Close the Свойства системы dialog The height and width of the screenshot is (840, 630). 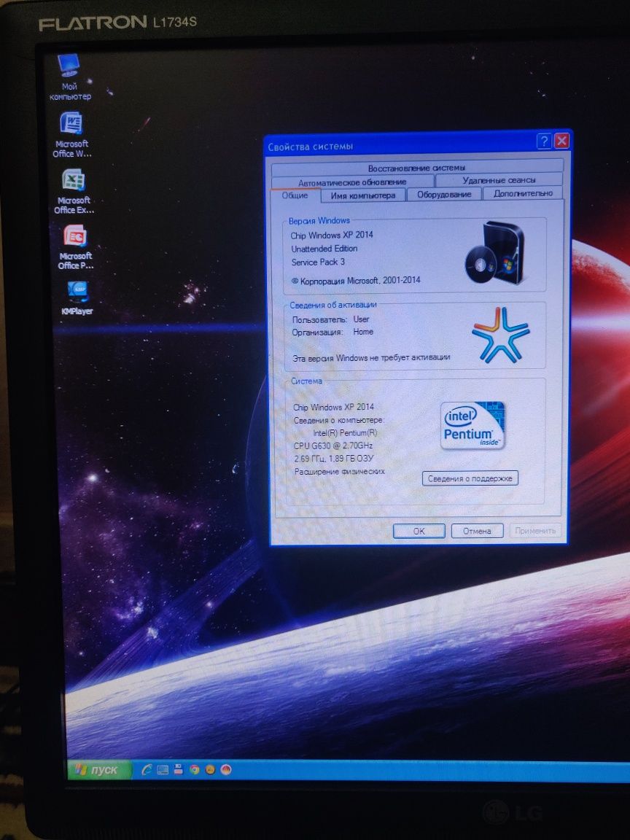pos(561,140)
